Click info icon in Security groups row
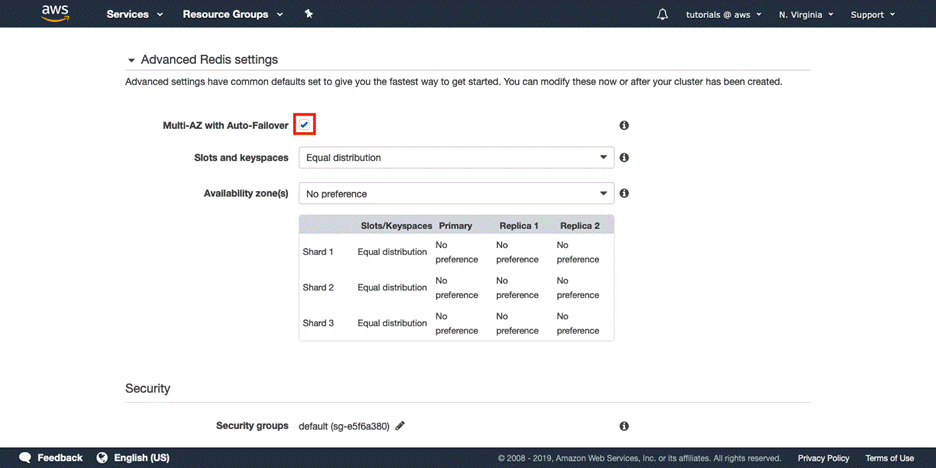 (x=624, y=426)
